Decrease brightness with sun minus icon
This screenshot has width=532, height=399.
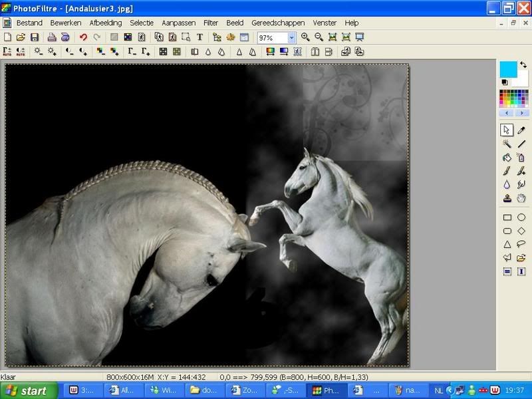(39, 52)
